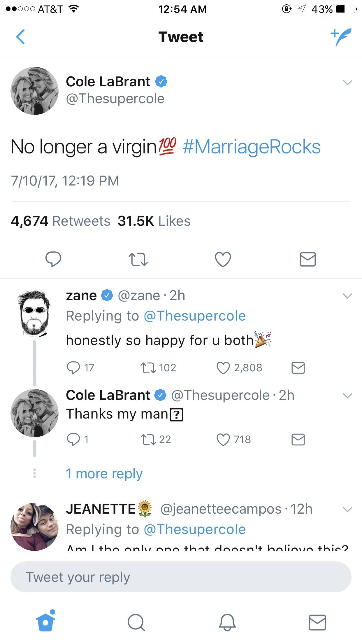Like the "Thanks my man" reply

coord(223,440)
